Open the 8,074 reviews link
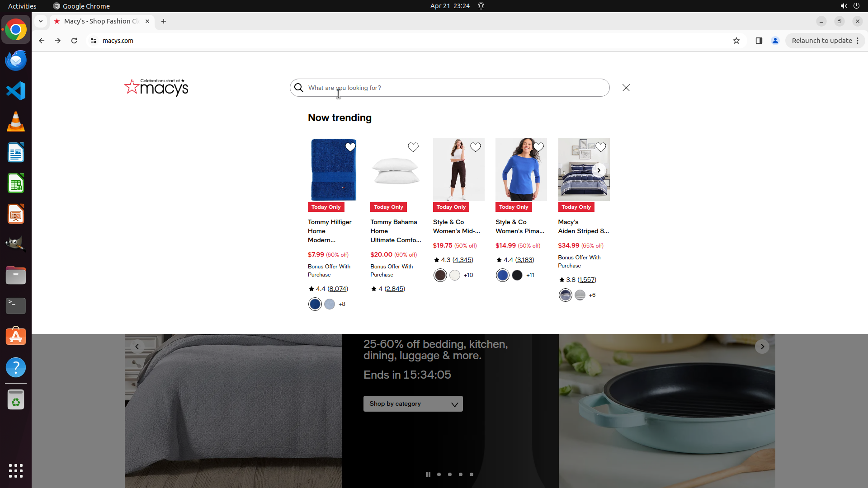 click(338, 289)
